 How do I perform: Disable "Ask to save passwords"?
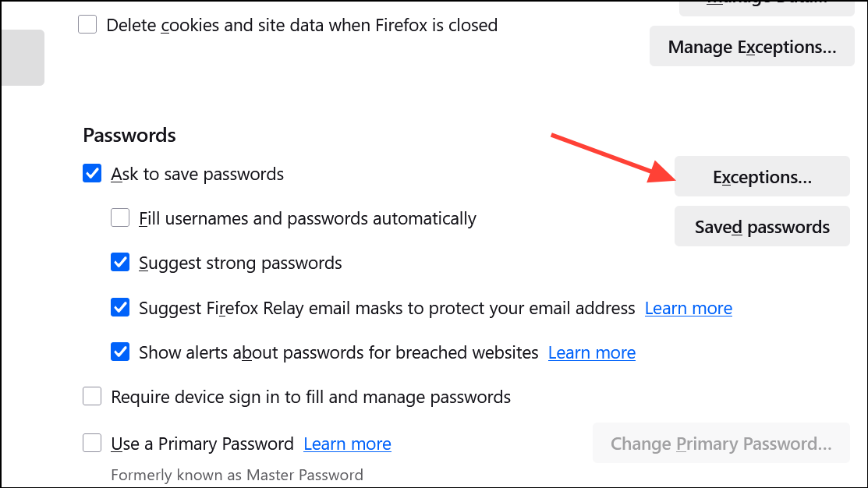[x=91, y=173]
